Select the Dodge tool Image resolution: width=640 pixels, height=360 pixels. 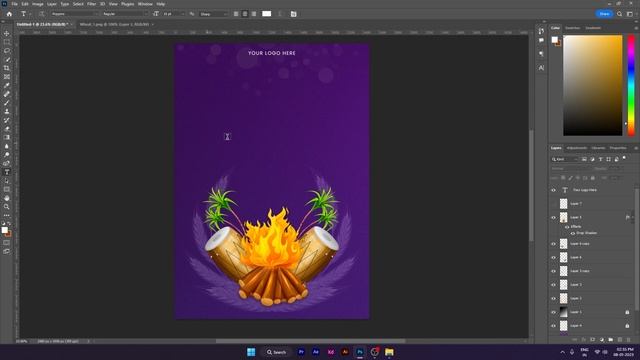(7, 155)
